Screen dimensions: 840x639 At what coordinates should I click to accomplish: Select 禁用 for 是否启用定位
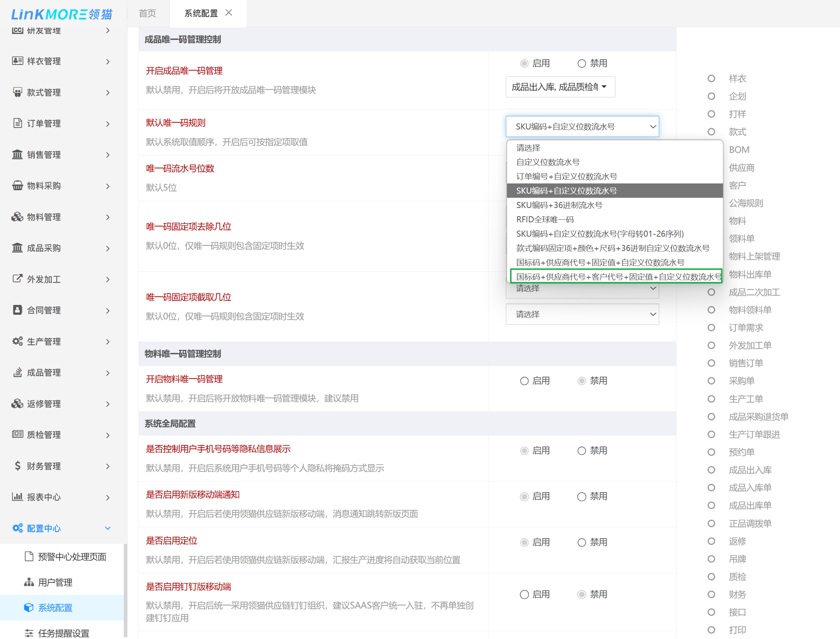pyautogui.click(x=582, y=542)
